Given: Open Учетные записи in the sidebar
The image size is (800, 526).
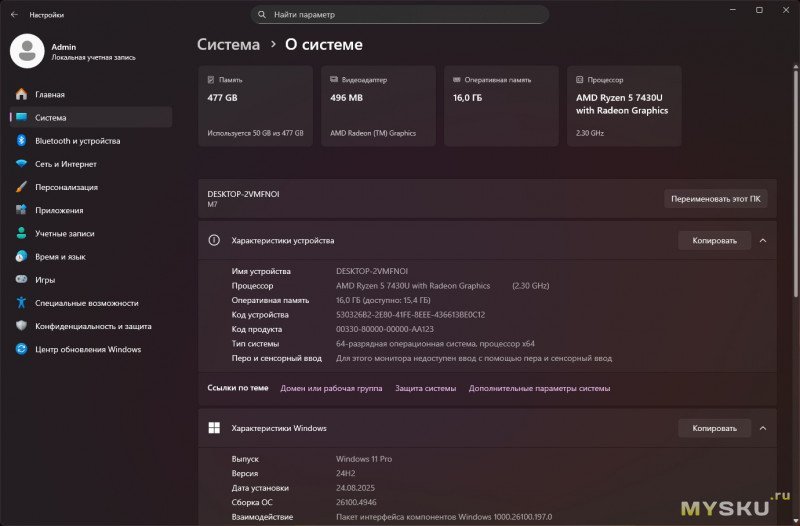Looking at the screenshot, I should pyautogui.click(x=91, y=234).
